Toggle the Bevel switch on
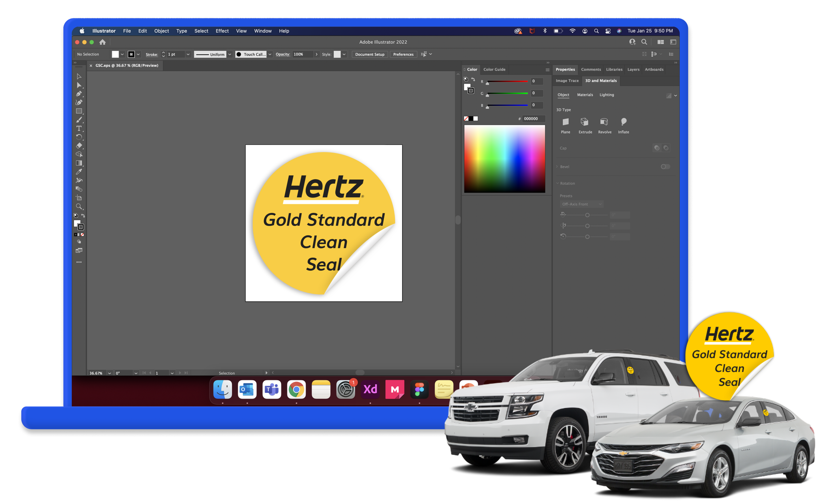The height and width of the screenshot is (504, 837). [x=665, y=166]
